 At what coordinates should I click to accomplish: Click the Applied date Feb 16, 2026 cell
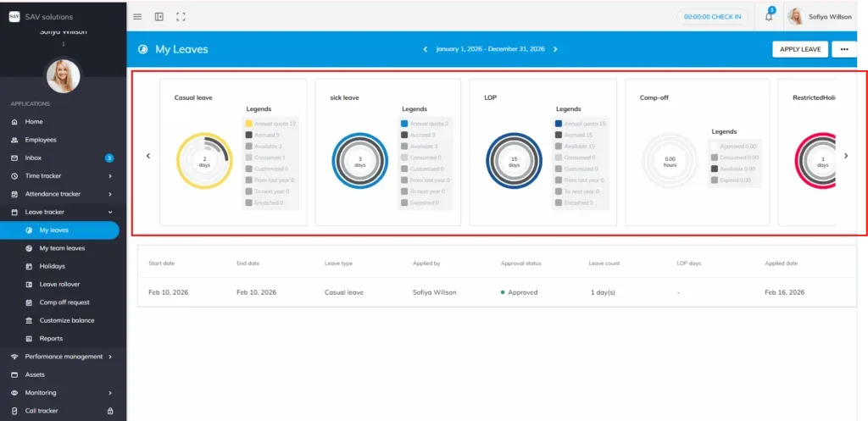784,292
